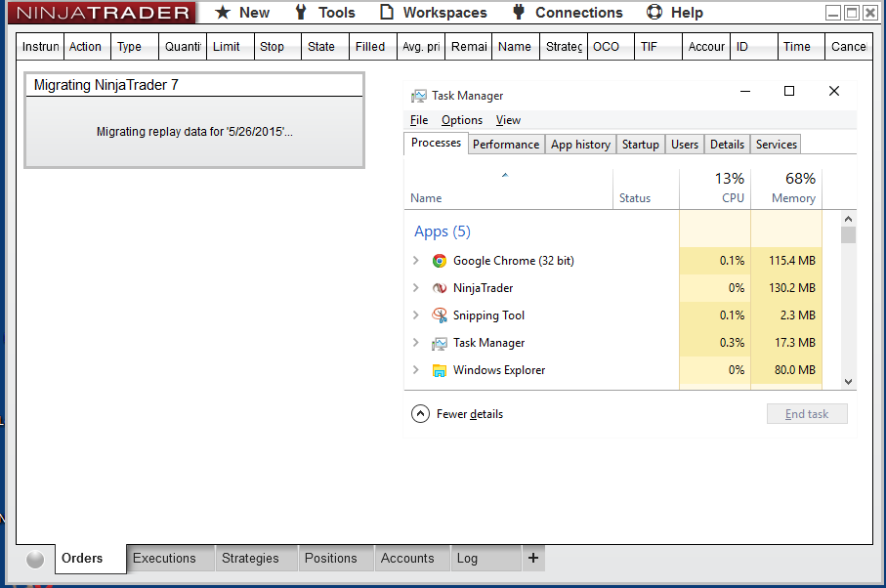Sort by the Status column header
Image resolution: width=886 pixels, height=588 pixels.
click(646, 189)
